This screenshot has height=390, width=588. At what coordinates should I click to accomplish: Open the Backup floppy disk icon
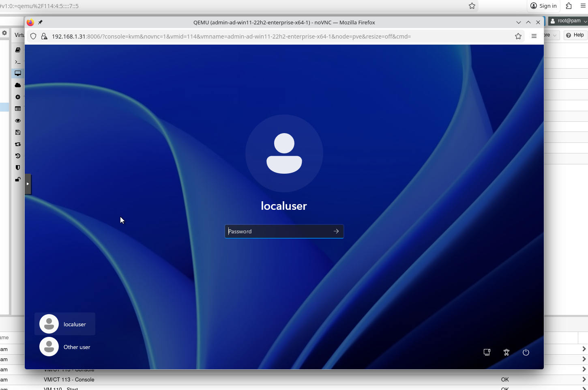click(18, 132)
